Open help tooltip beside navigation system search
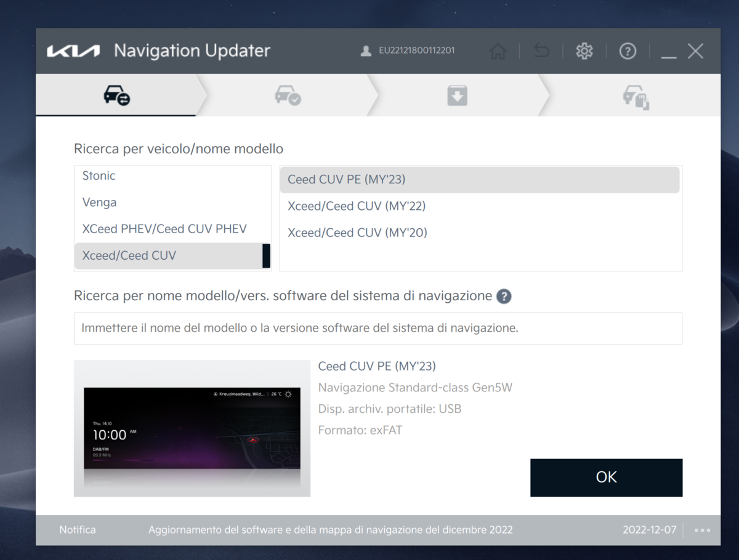Screen dimensions: 739x560 (504, 297)
